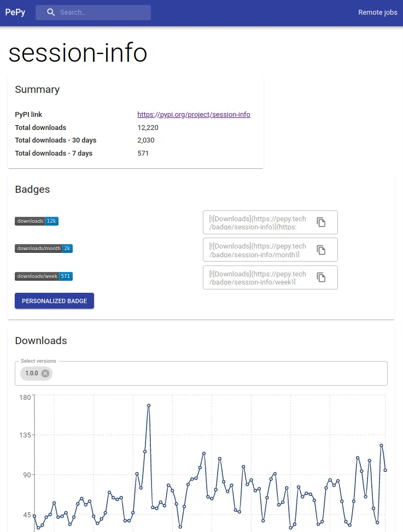Copy the monthly downloads badge markdown
This screenshot has height=532, width=403.
(x=322, y=250)
